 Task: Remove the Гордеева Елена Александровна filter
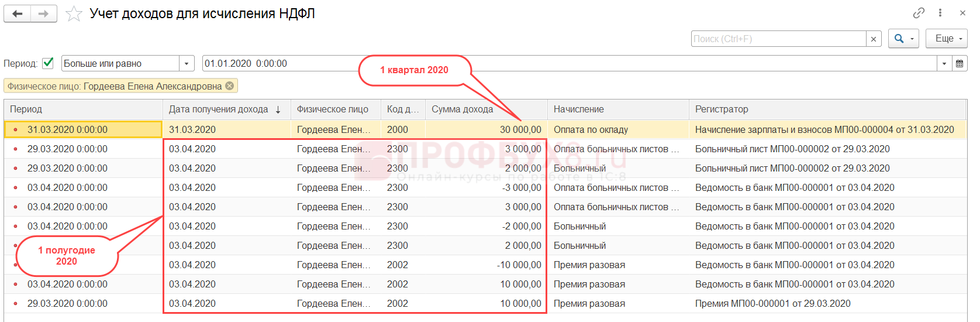[x=230, y=86]
